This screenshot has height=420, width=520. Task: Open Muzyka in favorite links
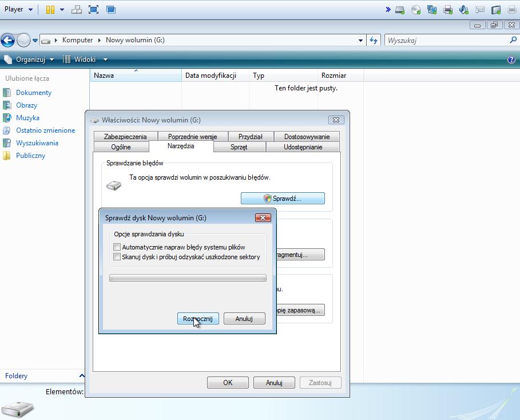(27, 118)
